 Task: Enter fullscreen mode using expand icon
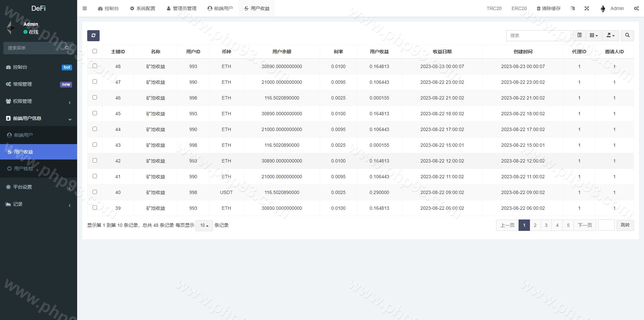587,8
